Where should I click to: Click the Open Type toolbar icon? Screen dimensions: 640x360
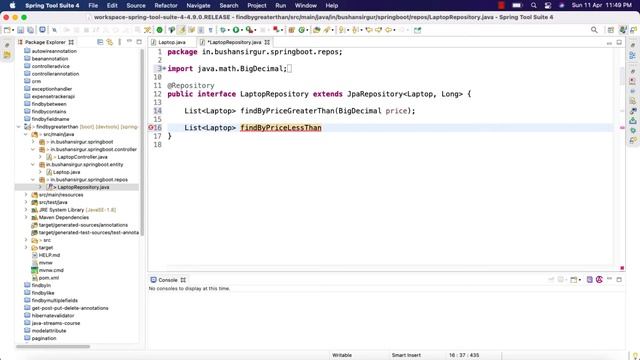pos(316,30)
